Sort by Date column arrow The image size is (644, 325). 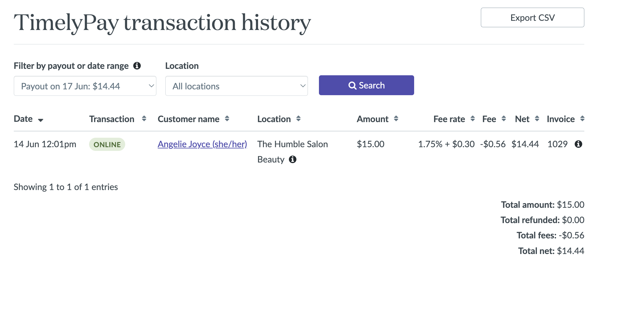[41, 120]
